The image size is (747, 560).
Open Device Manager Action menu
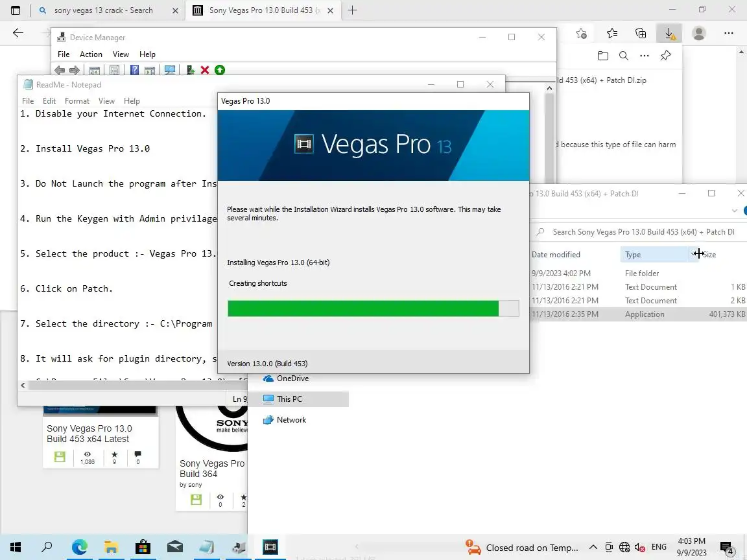click(91, 54)
